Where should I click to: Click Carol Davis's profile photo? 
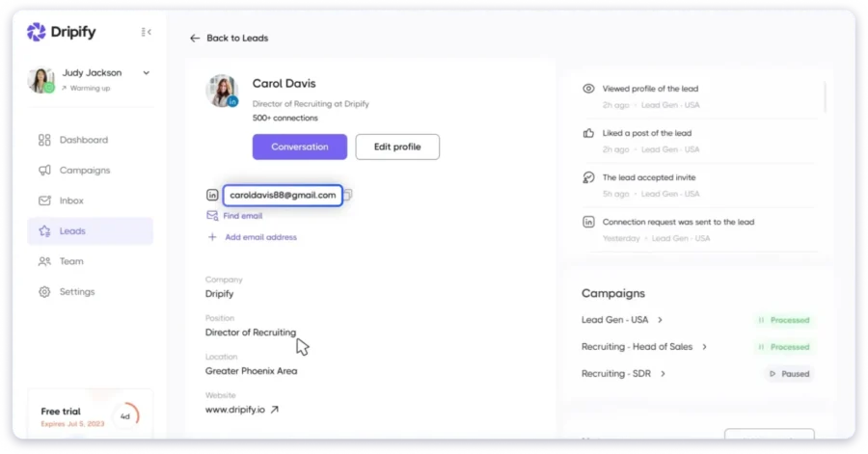222,91
